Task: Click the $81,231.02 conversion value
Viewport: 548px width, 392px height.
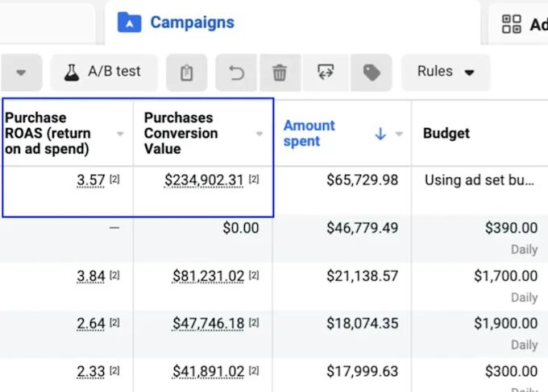Action: (208, 276)
